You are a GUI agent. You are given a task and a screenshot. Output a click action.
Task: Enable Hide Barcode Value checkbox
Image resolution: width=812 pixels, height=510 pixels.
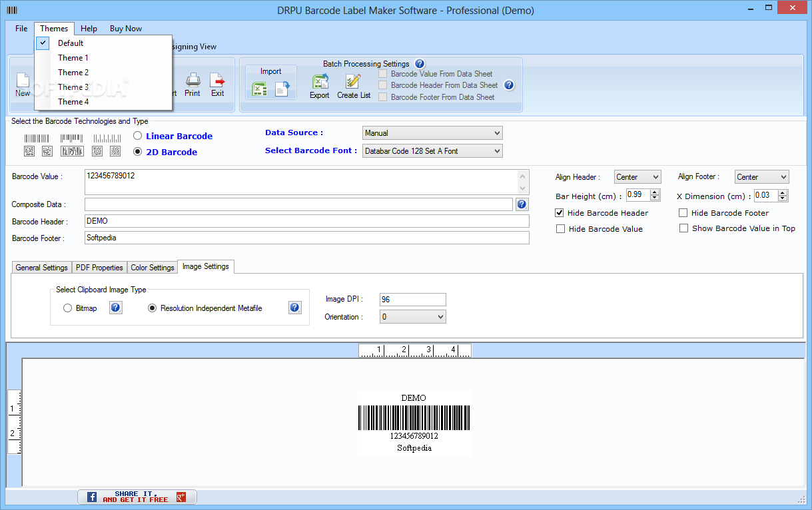pyautogui.click(x=560, y=229)
